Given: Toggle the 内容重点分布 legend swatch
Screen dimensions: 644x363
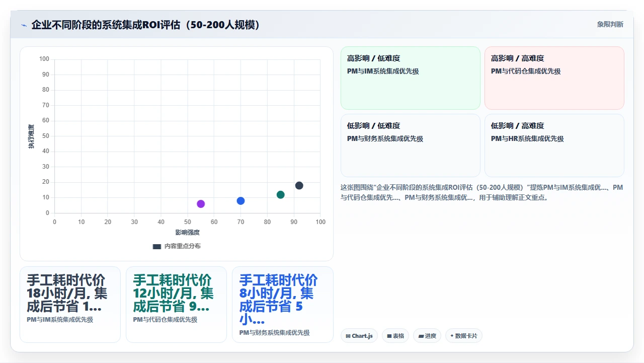Looking at the screenshot, I should pos(156,246).
